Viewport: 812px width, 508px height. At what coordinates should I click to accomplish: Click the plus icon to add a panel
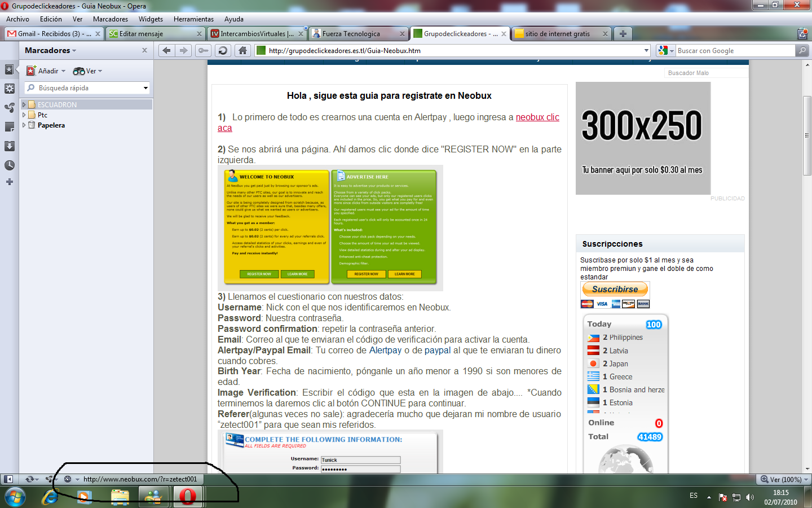point(9,182)
